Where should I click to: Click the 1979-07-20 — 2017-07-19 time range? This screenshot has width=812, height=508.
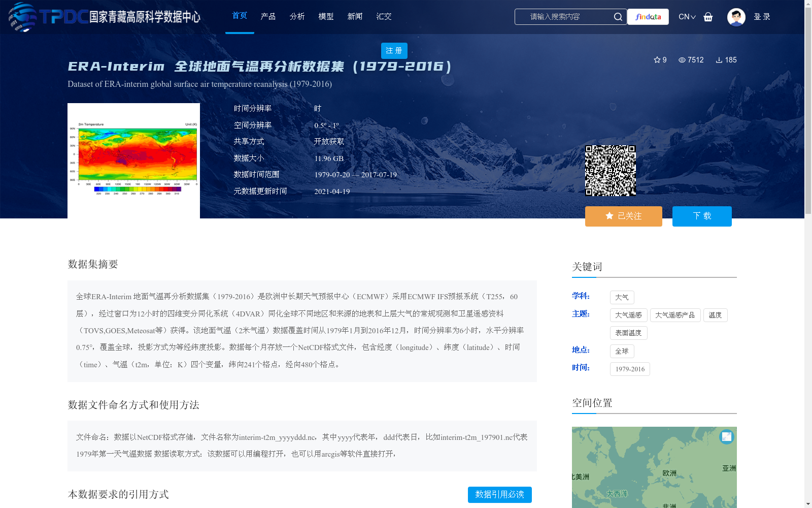(355, 175)
